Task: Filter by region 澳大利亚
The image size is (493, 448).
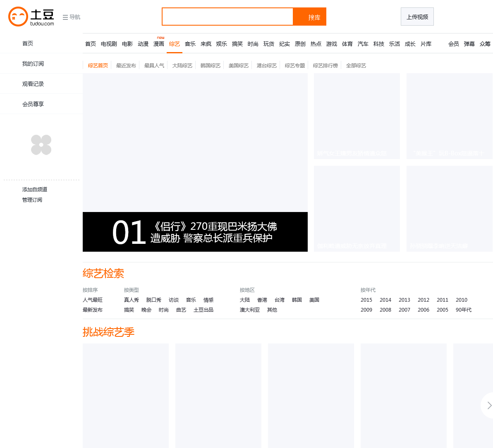Action: point(250,310)
